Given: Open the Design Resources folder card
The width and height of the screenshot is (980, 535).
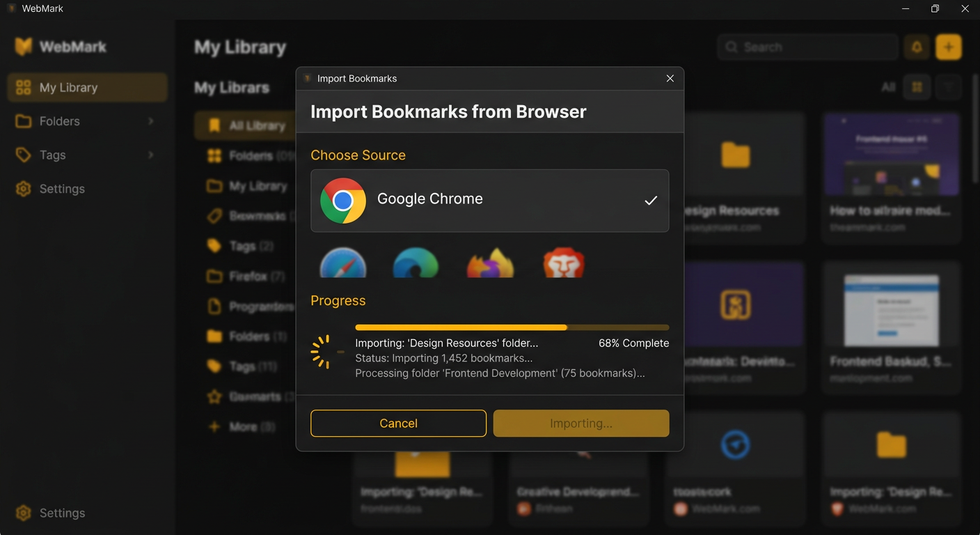Looking at the screenshot, I should coord(735,178).
